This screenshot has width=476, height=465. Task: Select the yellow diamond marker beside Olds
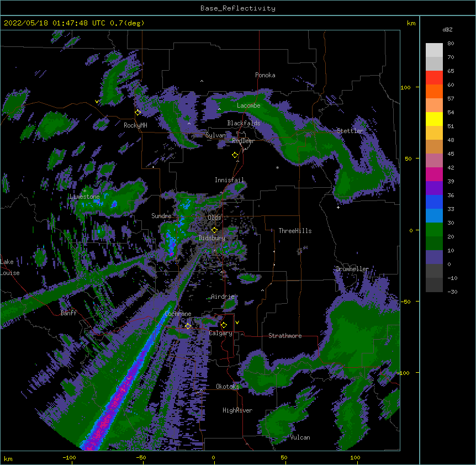coord(215,230)
